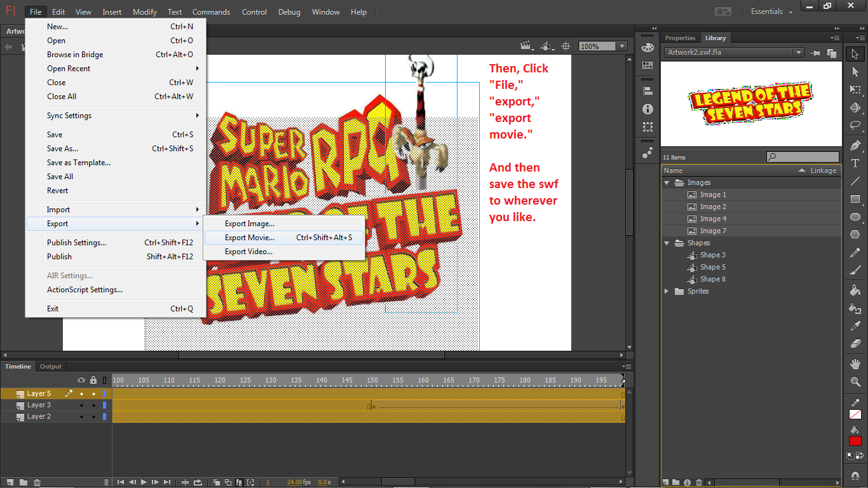
Task: Choose the Ink Bottle tool
Action: tap(855, 308)
